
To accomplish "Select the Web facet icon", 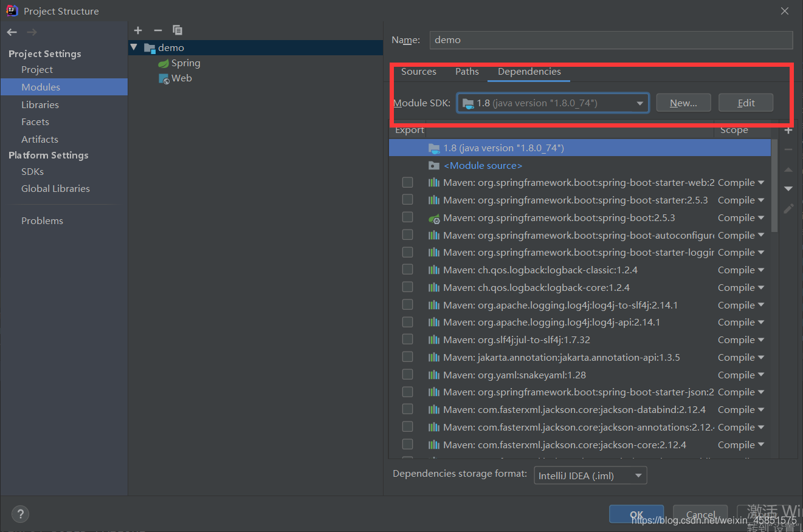I will [x=164, y=78].
